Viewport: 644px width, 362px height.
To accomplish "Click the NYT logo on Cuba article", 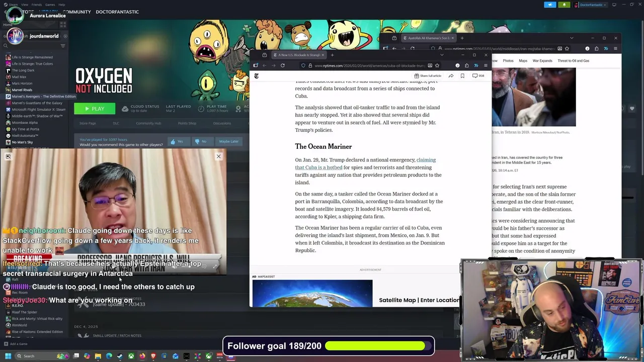I will (x=257, y=76).
